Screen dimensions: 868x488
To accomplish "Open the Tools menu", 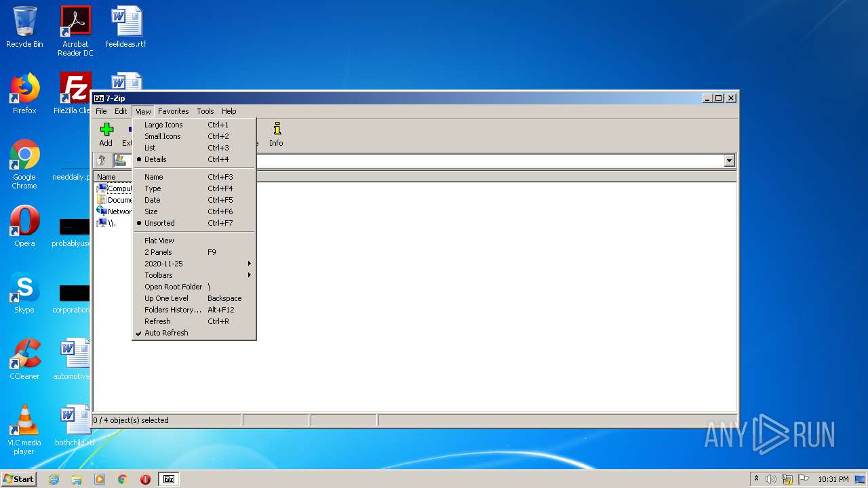I will coord(205,111).
